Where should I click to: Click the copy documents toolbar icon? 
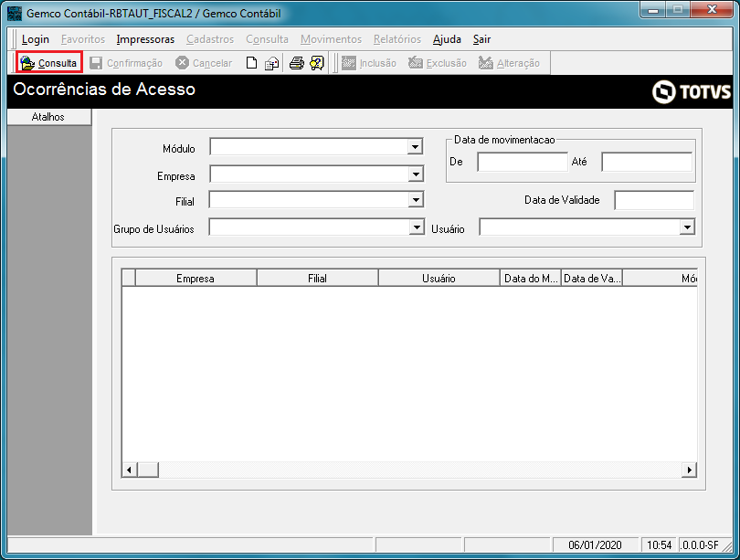point(272,63)
